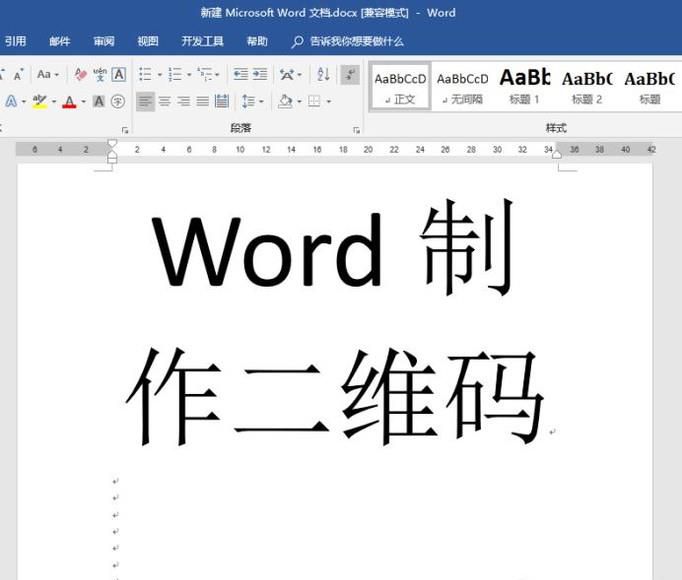Open the Phonetic Guide (wén) tool
682x580 pixels.
pyautogui.click(x=100, y=74)
